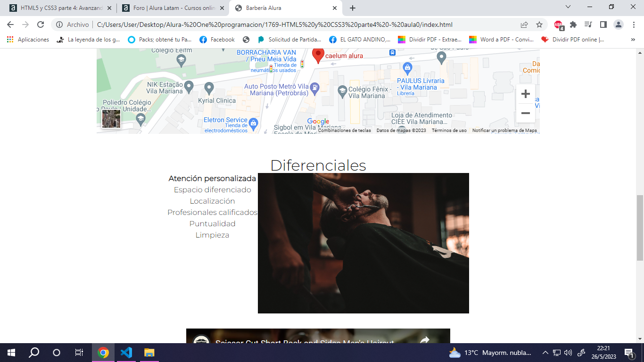Reload the Barbería Alura page
The image size is (644, 362).
pyautogui.click(x=41, y=25)
